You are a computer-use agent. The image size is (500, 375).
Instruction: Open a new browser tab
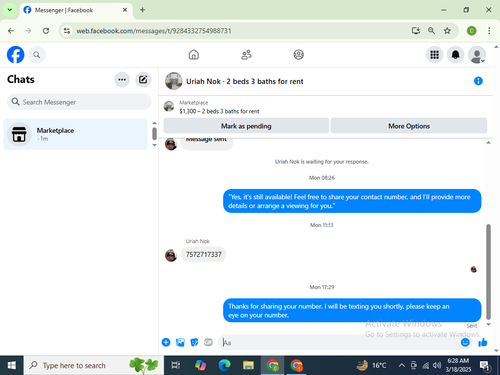point(142,10)
